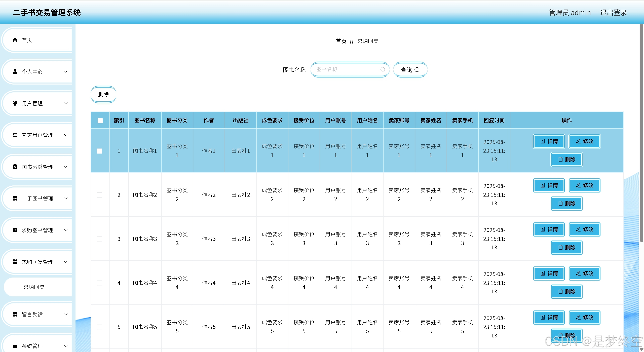Click the pencil icon on row 3 修改

click(x=578, y=229)
